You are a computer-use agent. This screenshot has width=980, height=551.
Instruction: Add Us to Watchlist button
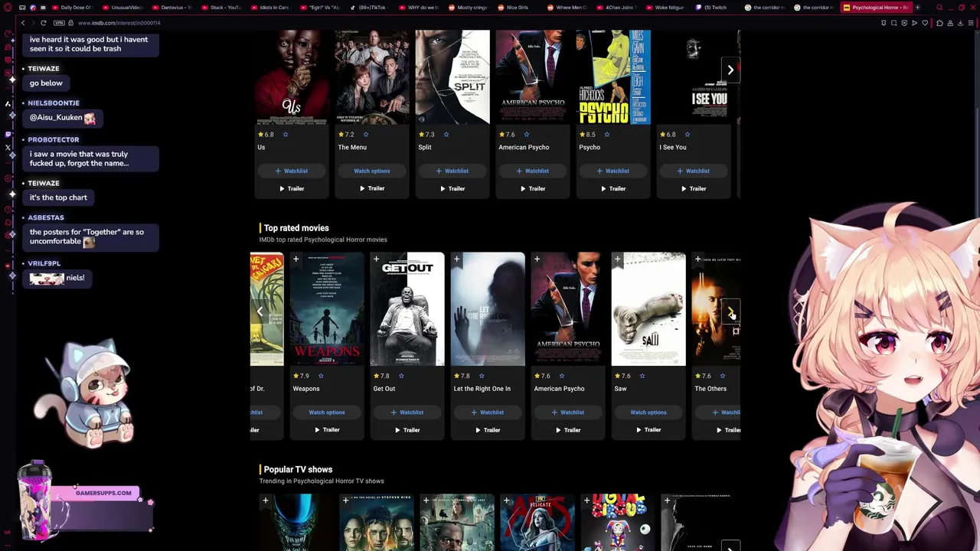coord(292,171)
